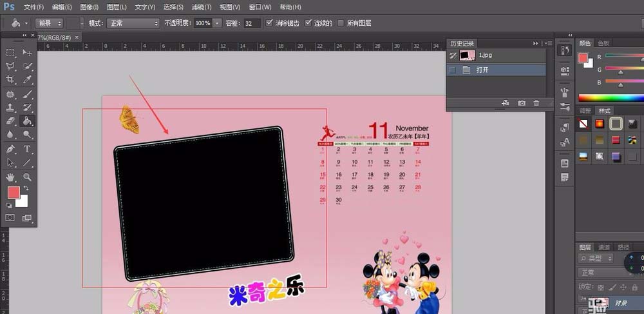Viewport: 644px width, 314px height.
Task: Open the Properties panel dock icon
Action: [565, 70]
